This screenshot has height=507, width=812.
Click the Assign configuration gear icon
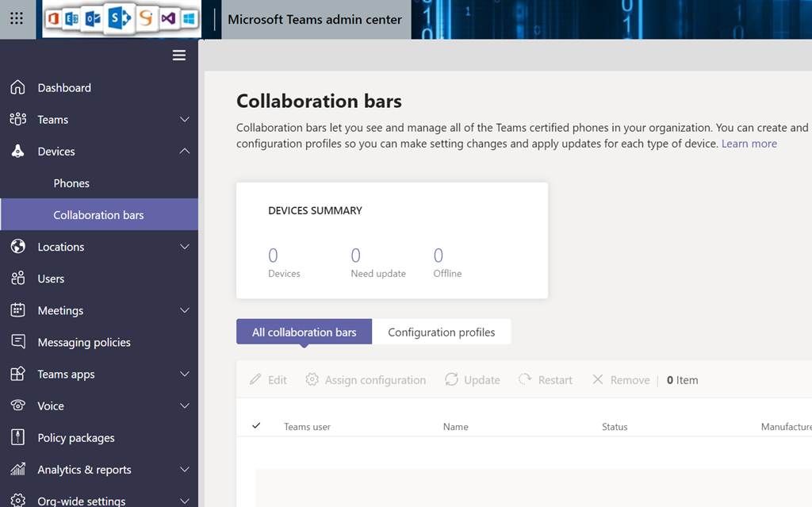coord(312,379)
